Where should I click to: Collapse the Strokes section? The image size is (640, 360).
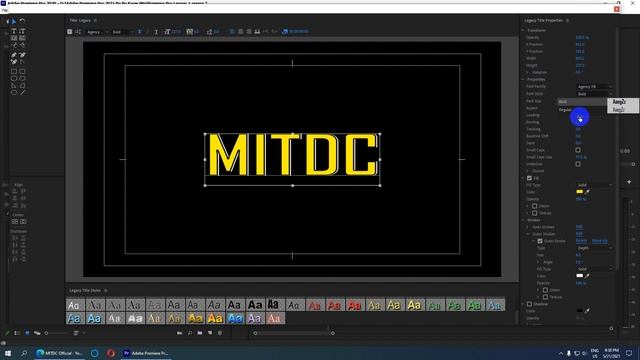(x=523, y=220)
